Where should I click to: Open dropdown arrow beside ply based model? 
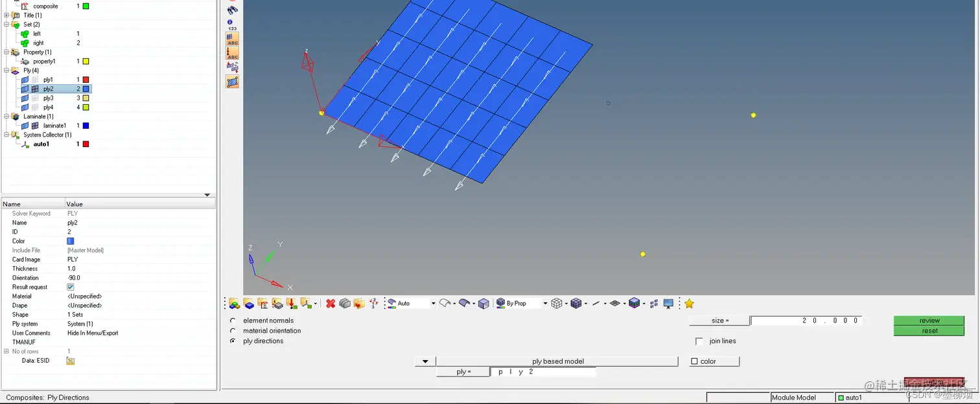coord(425,361)
